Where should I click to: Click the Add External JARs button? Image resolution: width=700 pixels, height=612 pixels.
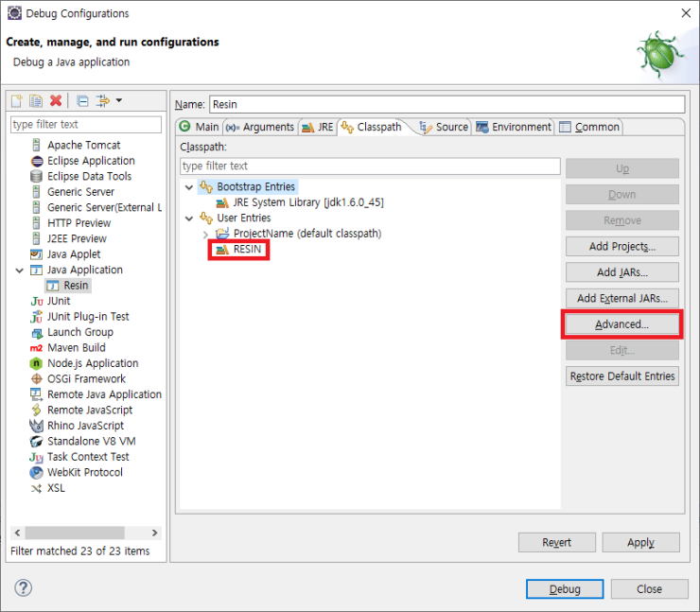(x=621, y=298)
